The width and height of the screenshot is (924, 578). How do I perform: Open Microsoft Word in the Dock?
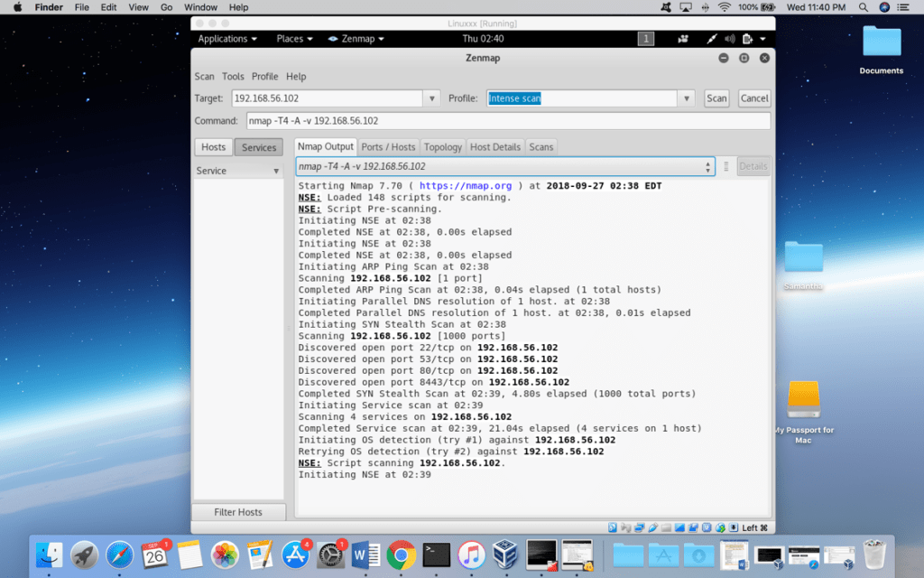pyautogui.click(x=366, y=554)
